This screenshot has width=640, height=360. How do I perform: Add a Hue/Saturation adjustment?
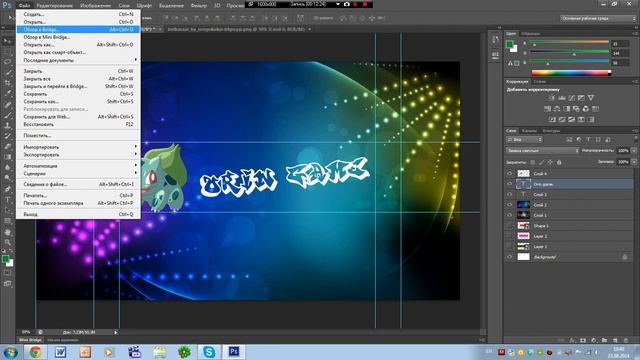(547, 109)
